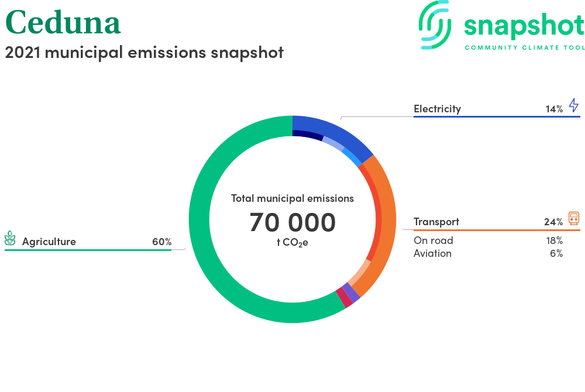Click the Agriculture 60% value
Screen dimensions: 585x392
coord(161,242)
